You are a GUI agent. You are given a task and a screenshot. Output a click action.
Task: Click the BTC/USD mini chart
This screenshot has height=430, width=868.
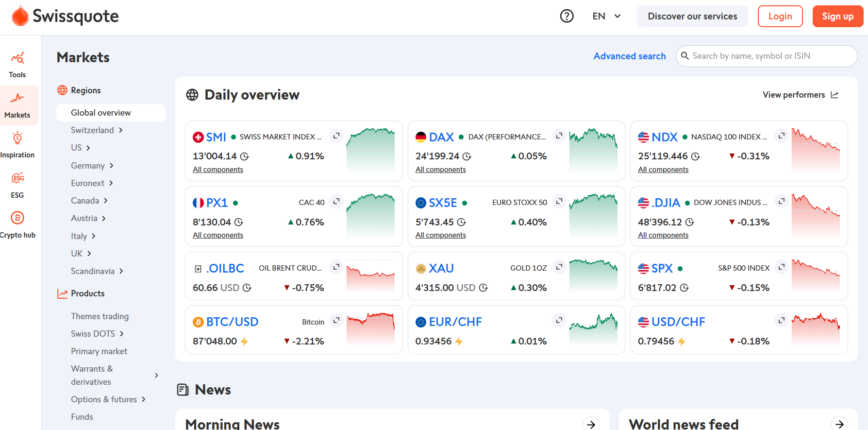coord(370,328)
